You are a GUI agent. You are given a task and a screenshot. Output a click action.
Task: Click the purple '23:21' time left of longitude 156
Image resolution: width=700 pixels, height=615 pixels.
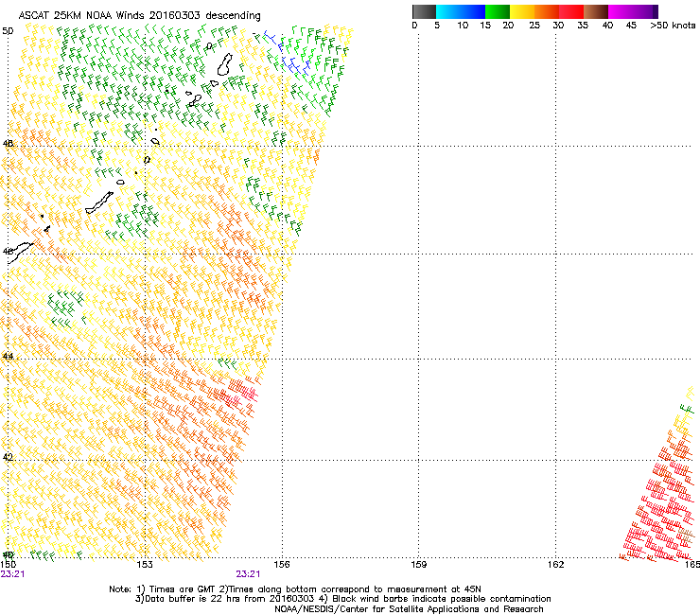[x=248, y=574]
